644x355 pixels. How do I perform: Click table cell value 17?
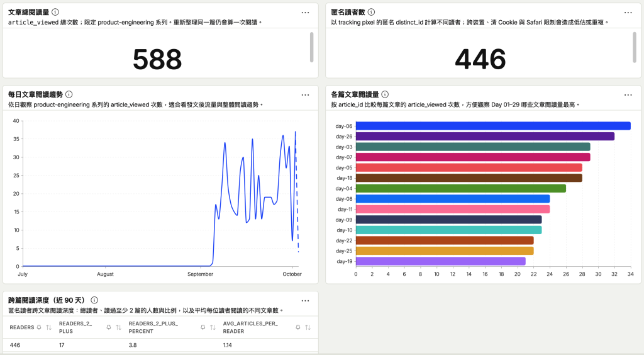pyautogui.click(x=62, y=345)
